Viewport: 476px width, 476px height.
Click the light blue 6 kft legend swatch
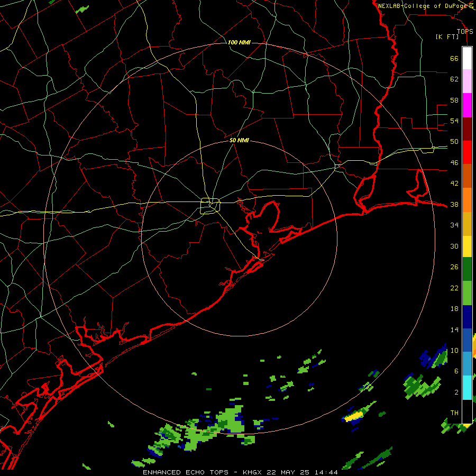click(x=467, y=364)
